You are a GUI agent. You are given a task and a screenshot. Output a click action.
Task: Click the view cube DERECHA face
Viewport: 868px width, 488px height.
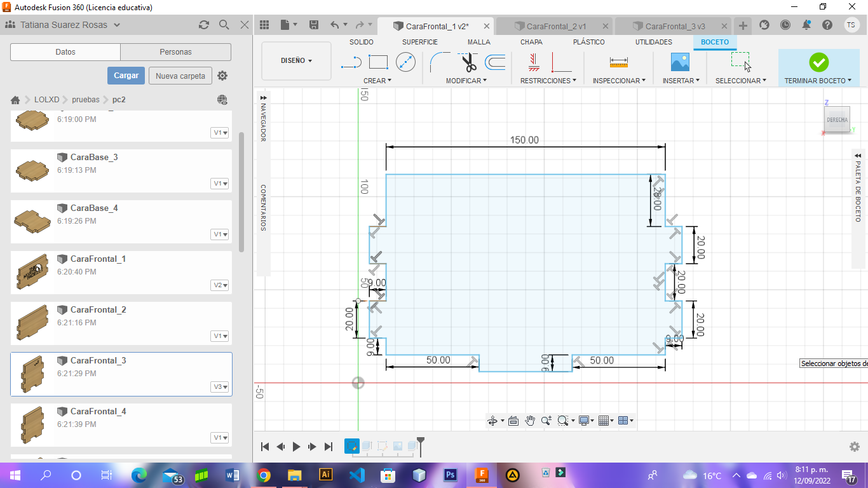tap(837, 120)
